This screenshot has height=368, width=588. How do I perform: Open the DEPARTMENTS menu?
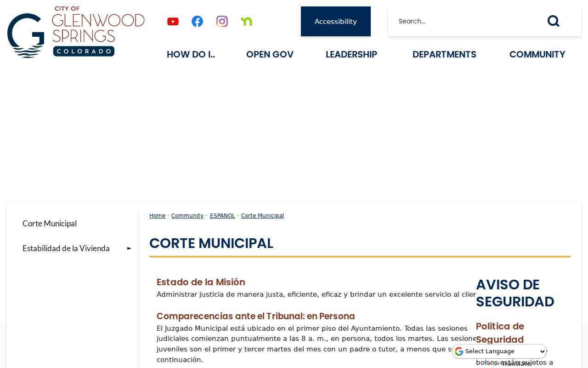tap(444, 54)
